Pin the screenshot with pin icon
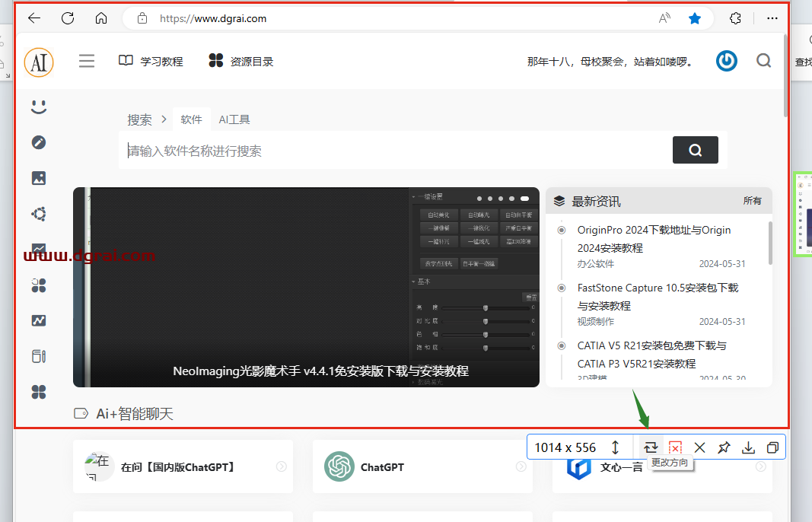Viewport: 812px width, 522px height. [x=724, y=447]
